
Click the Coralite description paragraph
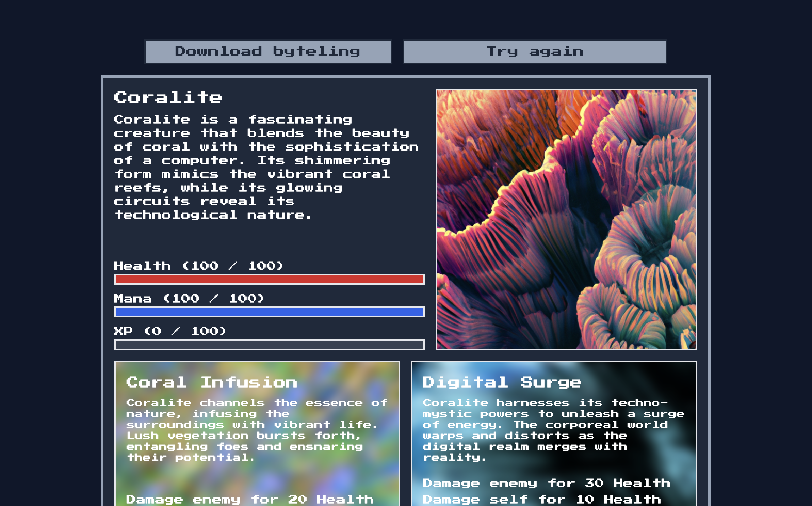(265, 167)
